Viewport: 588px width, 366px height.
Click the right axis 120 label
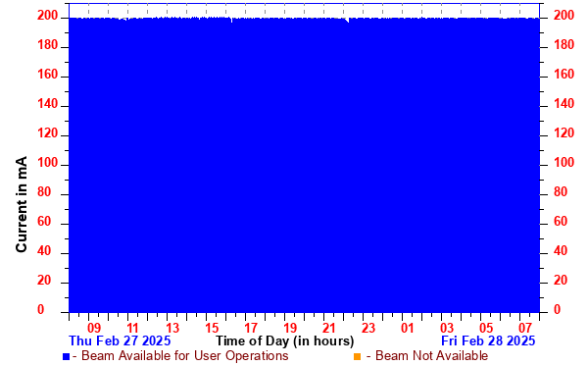(x=564, y=133)
